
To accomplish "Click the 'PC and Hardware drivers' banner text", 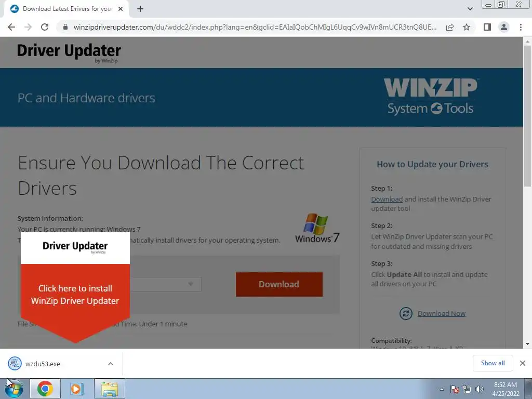I will pos(86,98).
